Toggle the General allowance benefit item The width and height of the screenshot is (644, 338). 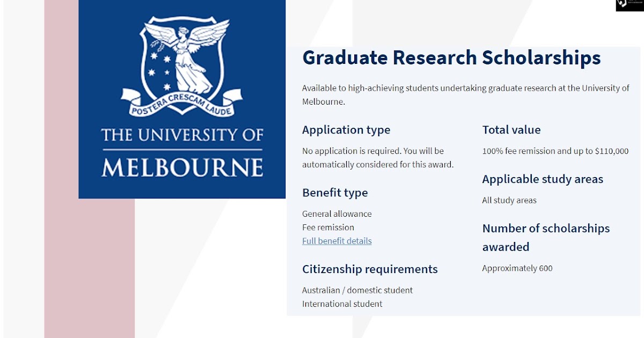point(337,213)
